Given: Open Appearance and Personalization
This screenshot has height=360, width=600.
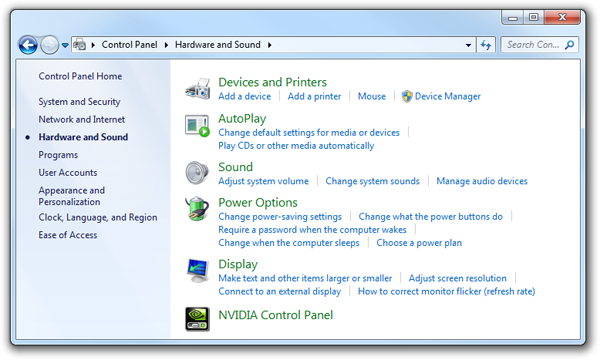Looking at the screenshot, I should 72,196.
